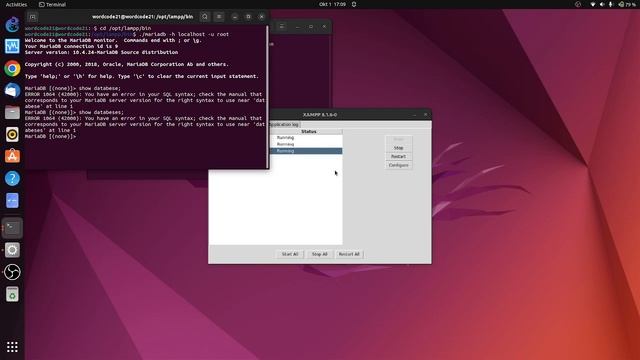The image size is (640, 360).
Task: Launch the System Monitor dock icon
Action: coord(12,46)
